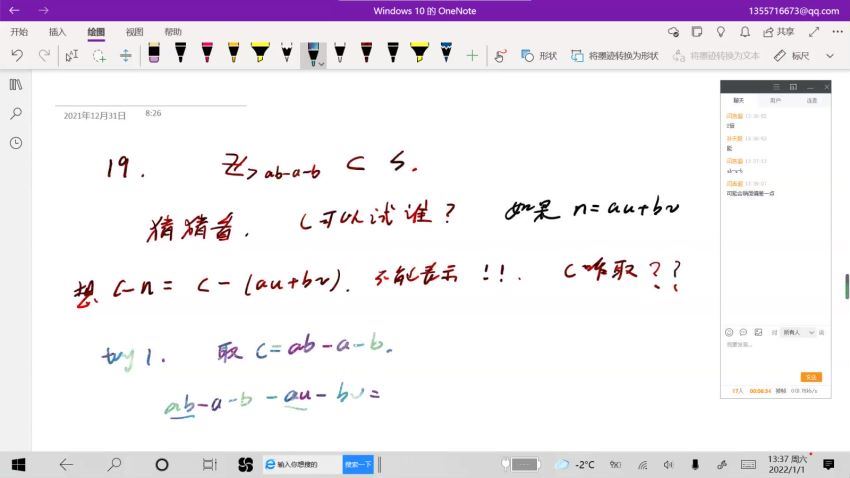Click the add pen plus icon
The image size is (850, 478).
click(472, 56)
